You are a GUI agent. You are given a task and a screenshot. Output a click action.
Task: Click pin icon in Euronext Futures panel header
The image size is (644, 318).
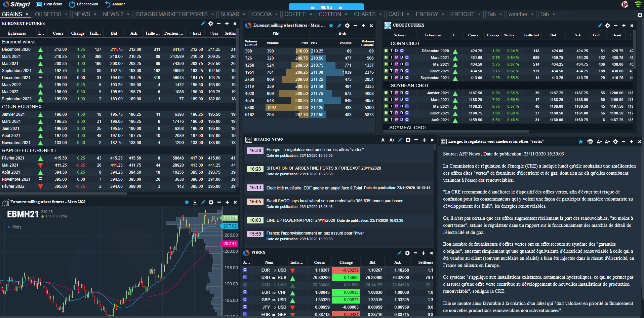point(203,24)
